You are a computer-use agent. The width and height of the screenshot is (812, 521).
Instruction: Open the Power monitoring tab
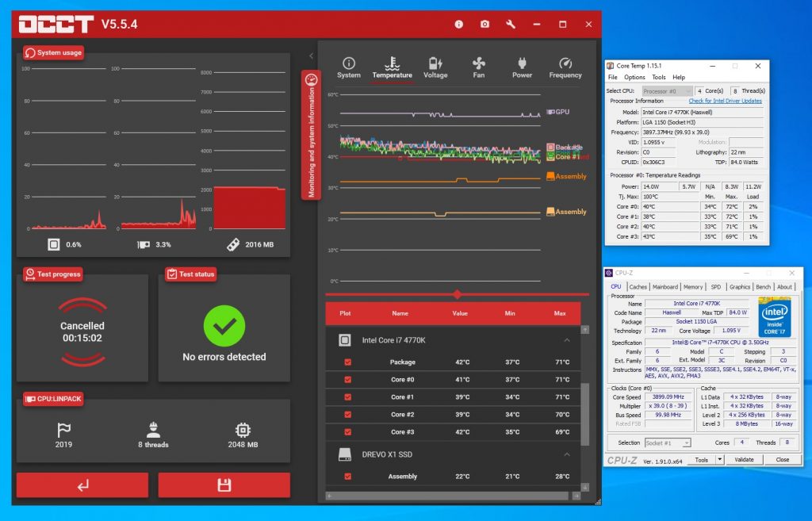click(x=522, y=68)
